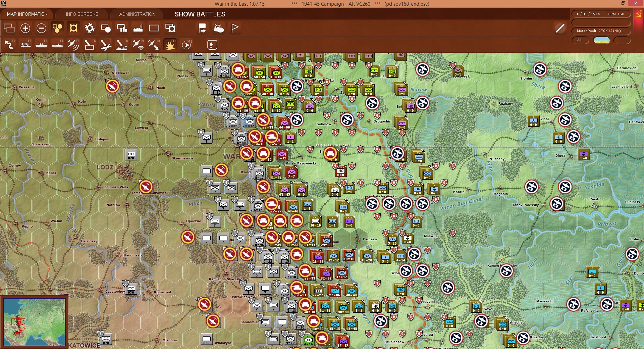Screen dimensions: 644x349
Task: Click the rectangle-with-circle toolbar icon
Action: pyautogui.click(x=106, y=28)
